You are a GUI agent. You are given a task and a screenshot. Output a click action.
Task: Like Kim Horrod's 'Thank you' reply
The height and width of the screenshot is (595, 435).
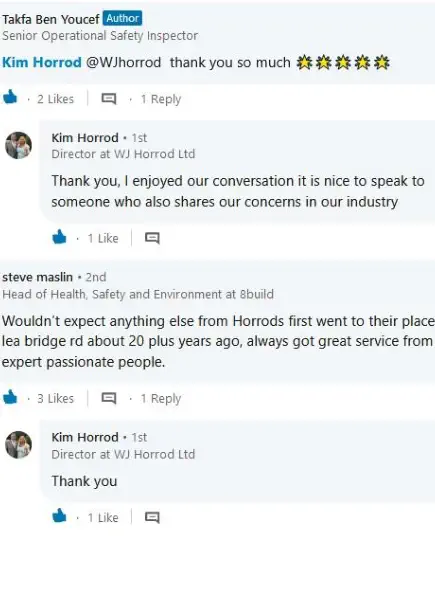click(x=59, y=516)
